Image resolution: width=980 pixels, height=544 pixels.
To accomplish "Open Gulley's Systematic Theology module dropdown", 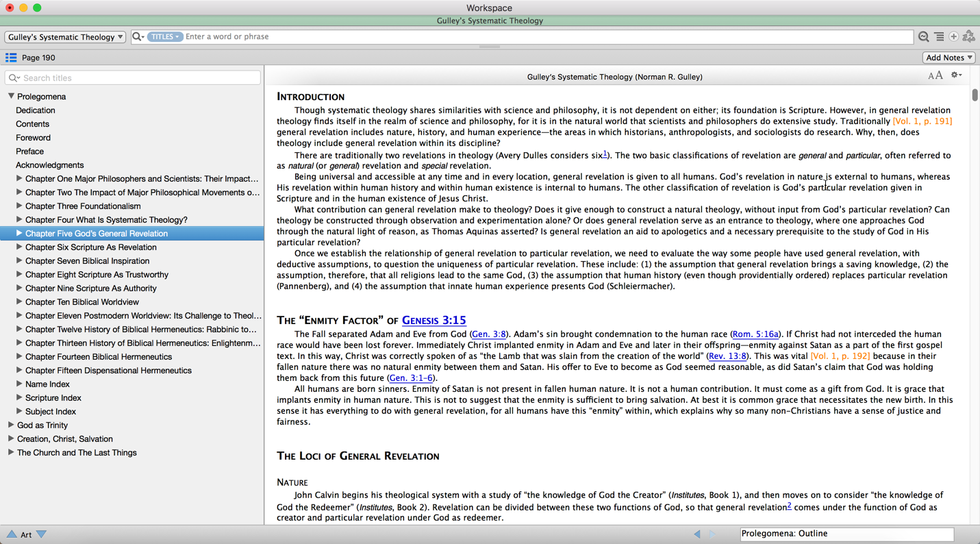I will (65, 37).
